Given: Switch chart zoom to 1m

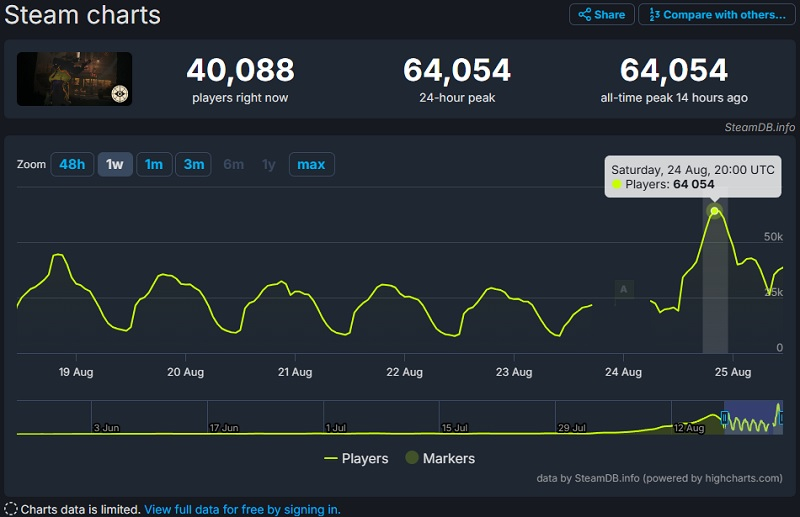Looking at the screenshot, I should tap(154, 164).
